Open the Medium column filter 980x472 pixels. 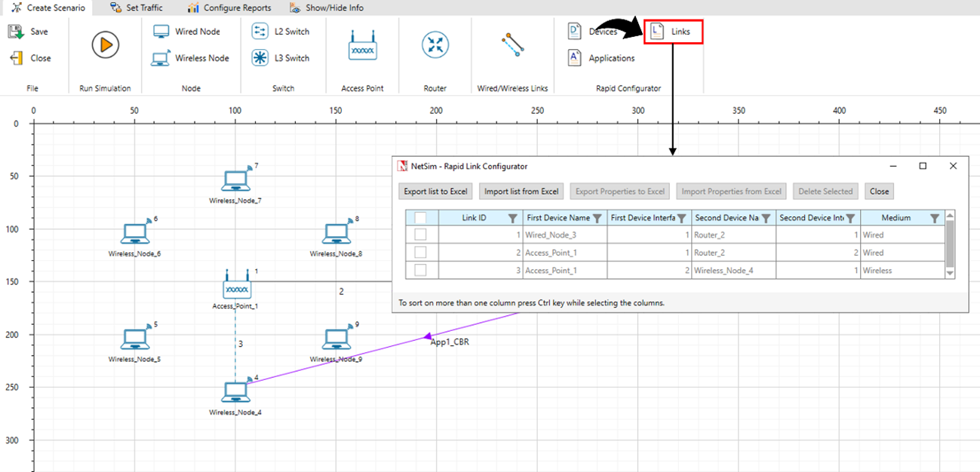pos(935,218)
